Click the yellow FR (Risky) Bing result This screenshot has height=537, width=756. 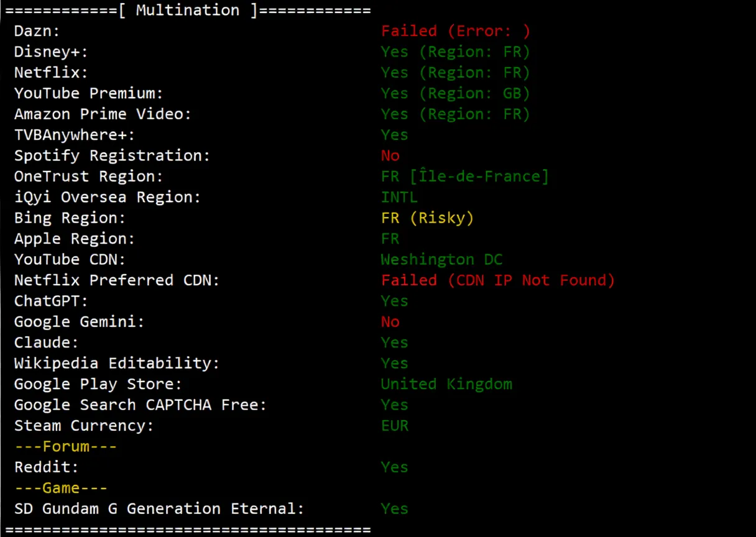(427, 218)
